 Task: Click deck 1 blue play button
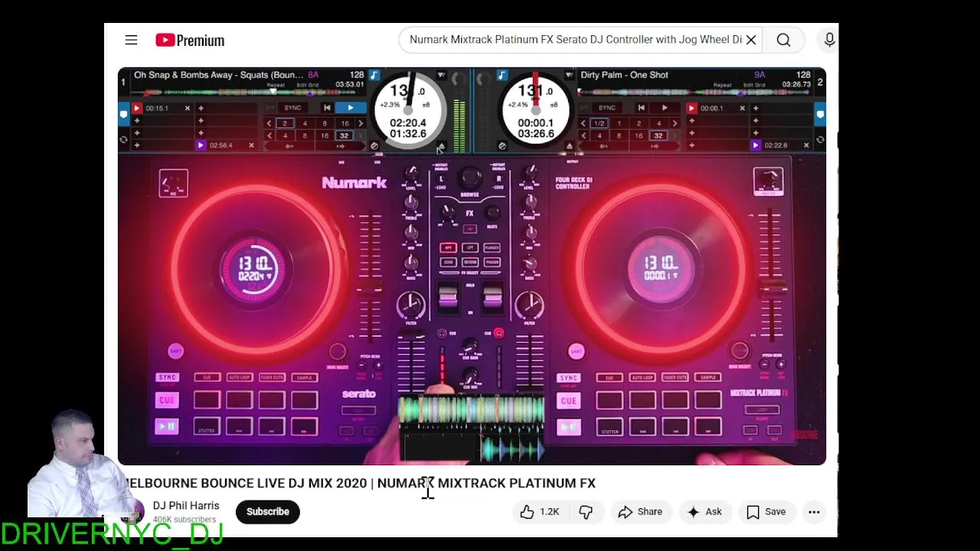351,108
